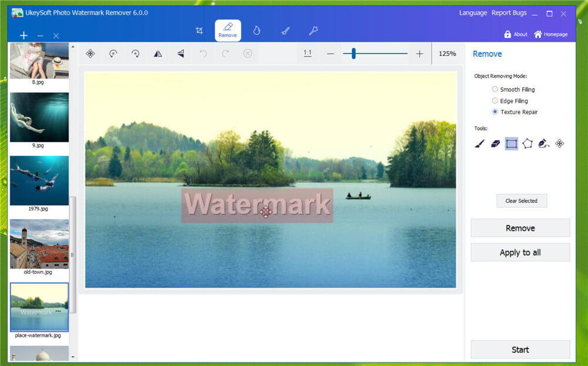Select the Eraser tool from Tools
The image size is (588, 366).
495,143
